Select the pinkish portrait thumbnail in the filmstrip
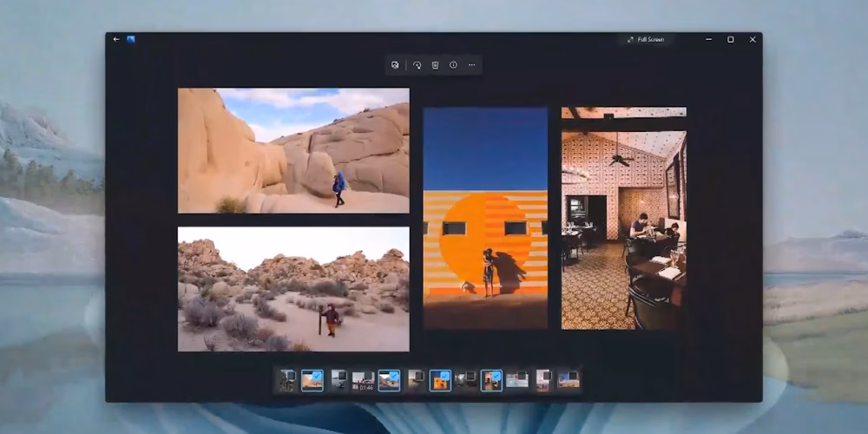This screenshot has height=434, width=868. click(542, 380)
